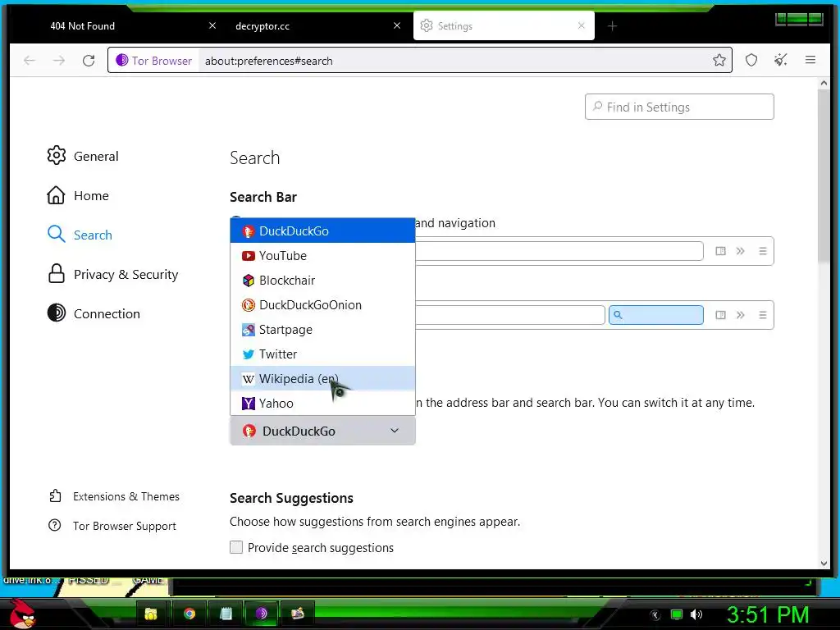
Task: Click the tray expand arrow icon
Action: (x=655, y=614)
